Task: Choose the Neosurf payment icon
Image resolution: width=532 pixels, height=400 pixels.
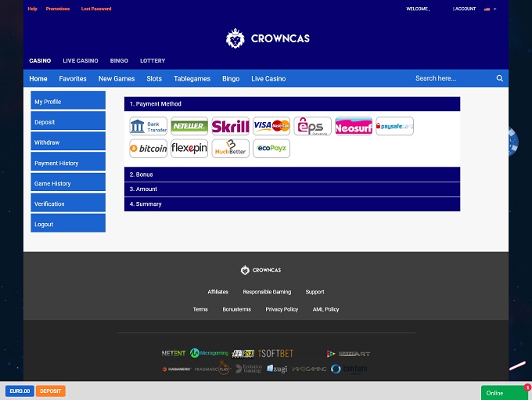Action: (x=354, y=126)
